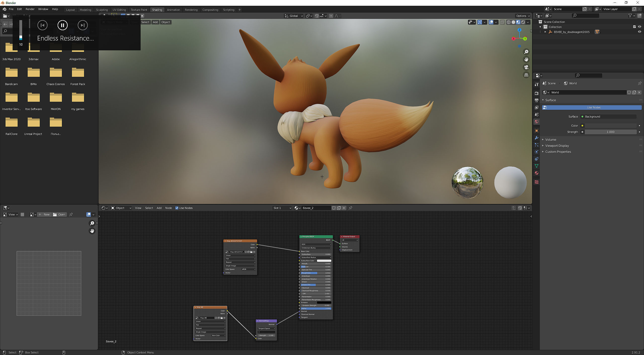Click the blue Use Nodes button in World properties
This screenshot has width=644, height=355.
pyautogui.click(x=592, y=108)
